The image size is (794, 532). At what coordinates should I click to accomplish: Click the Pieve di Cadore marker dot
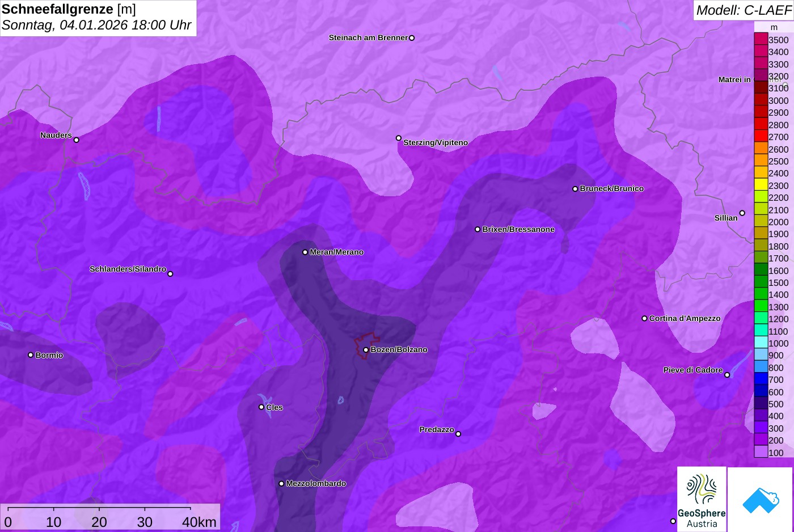[727, 375]
